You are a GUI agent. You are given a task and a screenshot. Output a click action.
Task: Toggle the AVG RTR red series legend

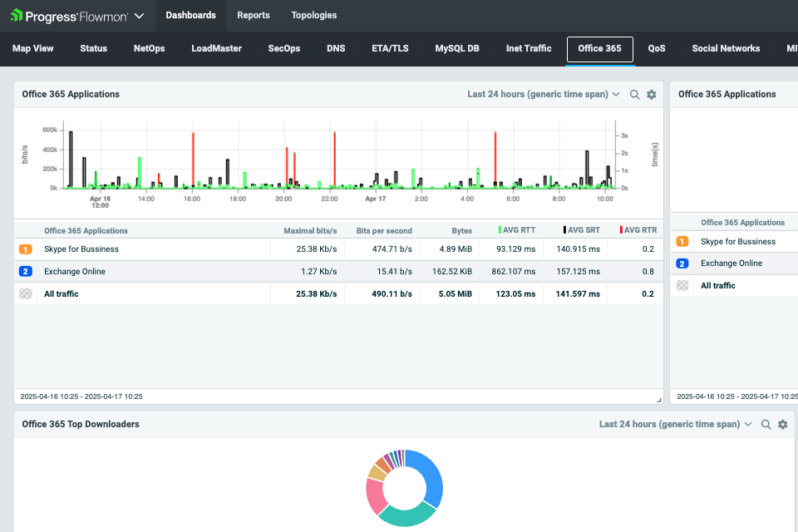[x=638, y=230]
